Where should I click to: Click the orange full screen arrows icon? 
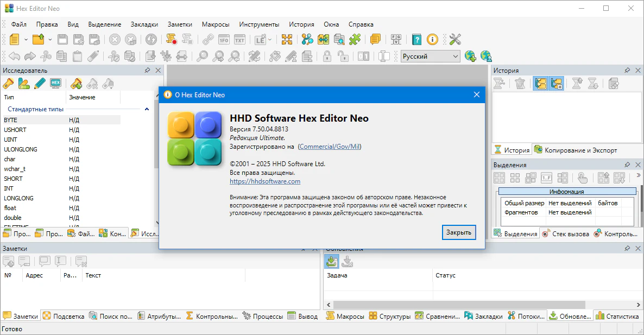pyautogui.click(x=287, y=39)
